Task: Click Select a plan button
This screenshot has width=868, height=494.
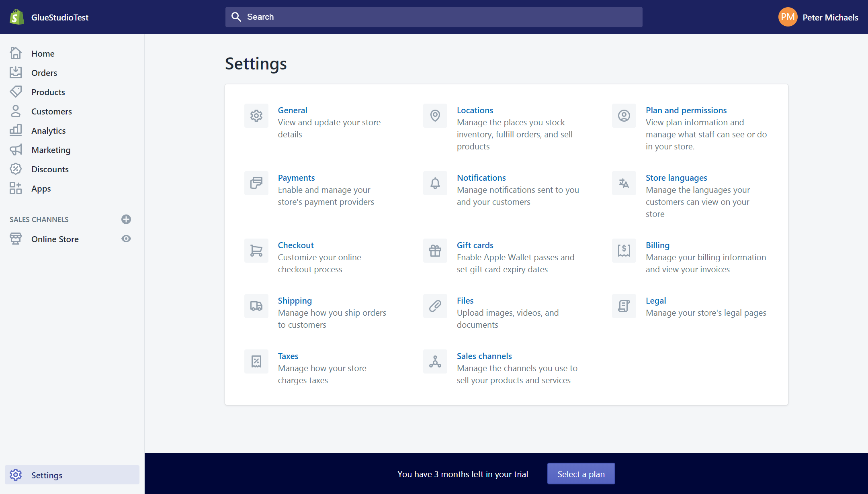Action: 581,474
